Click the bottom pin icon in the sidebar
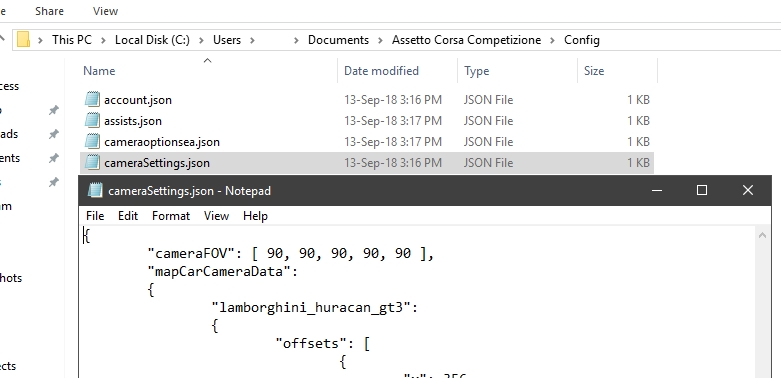The image size is (781, 378). pyautogui.click(x=53, y=182)
